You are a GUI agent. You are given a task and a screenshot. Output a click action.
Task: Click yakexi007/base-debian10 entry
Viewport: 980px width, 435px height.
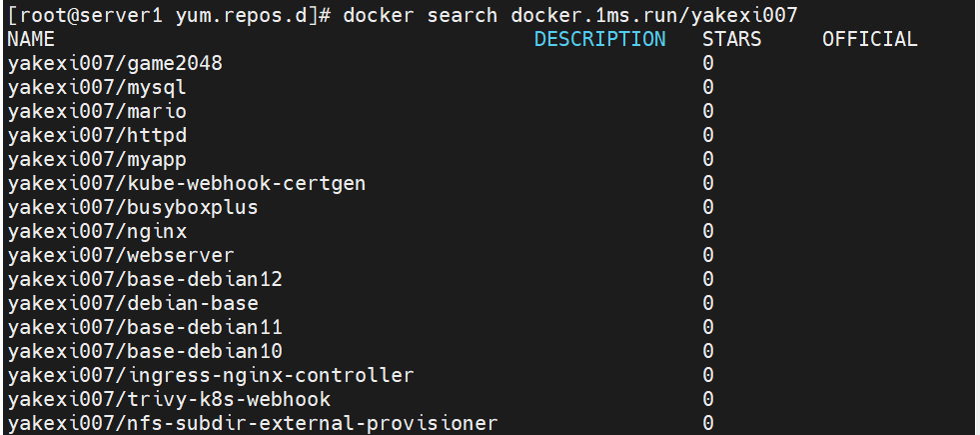point(145,351)
